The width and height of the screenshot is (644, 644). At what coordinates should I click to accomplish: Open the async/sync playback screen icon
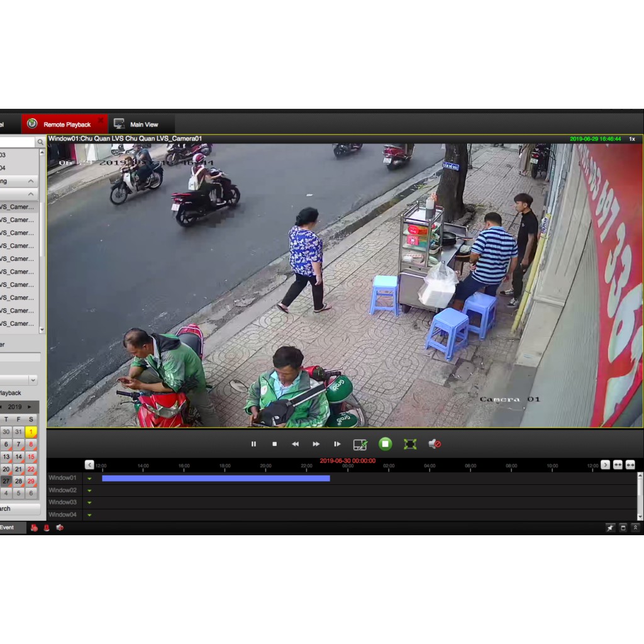click(360, 445)
